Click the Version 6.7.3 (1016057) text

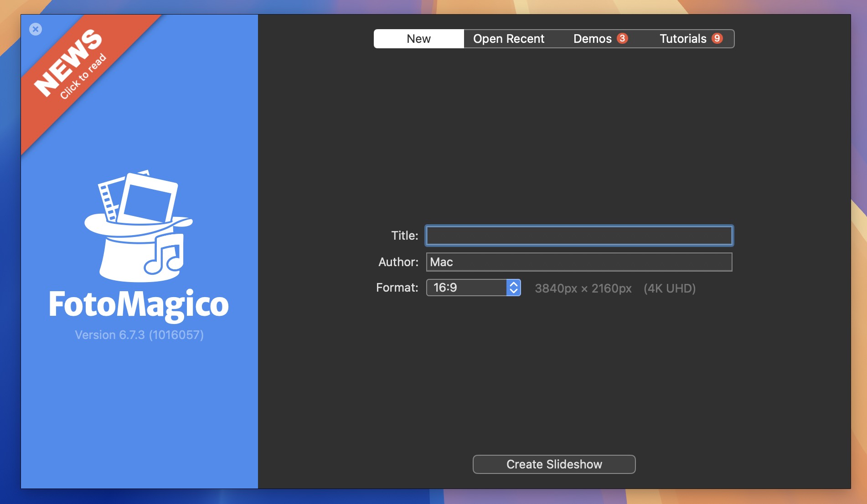coord(139,335)
